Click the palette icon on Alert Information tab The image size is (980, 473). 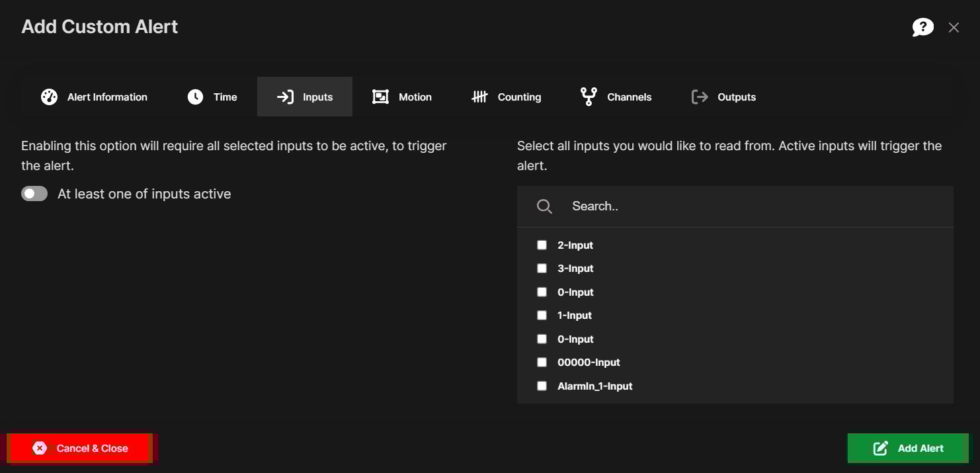coord(49,97)
